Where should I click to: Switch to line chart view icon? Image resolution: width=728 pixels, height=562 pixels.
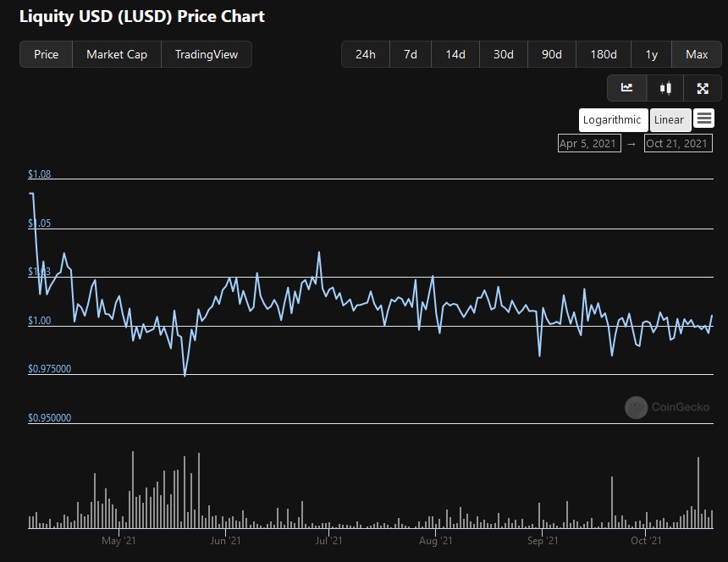626,88
